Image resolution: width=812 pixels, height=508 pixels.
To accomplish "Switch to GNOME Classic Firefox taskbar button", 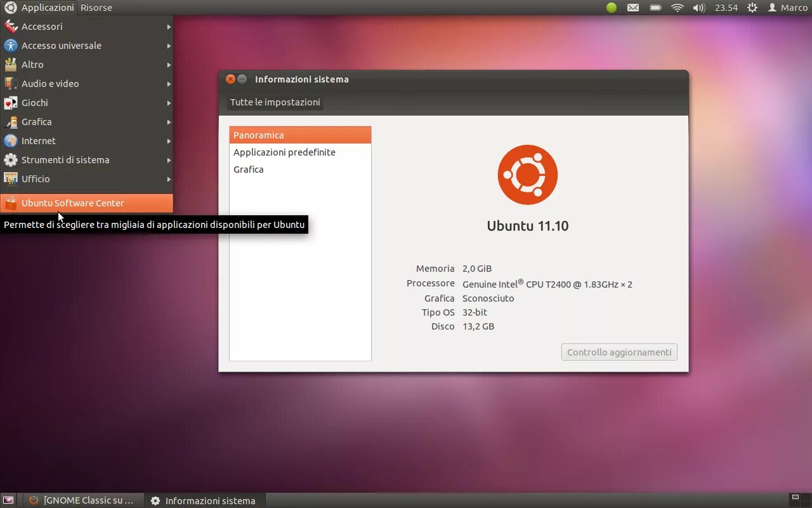I will coord(82,500).
